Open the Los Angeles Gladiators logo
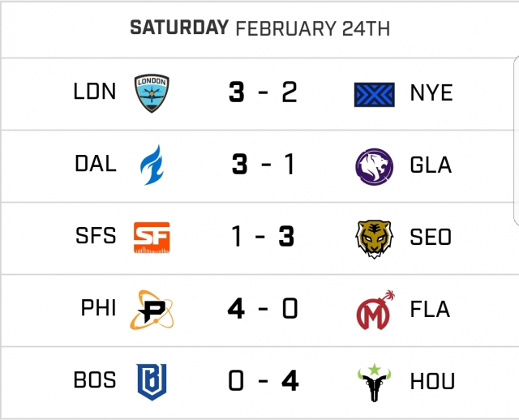The height and width of the screenshot is (420, 519). [375, 165]
